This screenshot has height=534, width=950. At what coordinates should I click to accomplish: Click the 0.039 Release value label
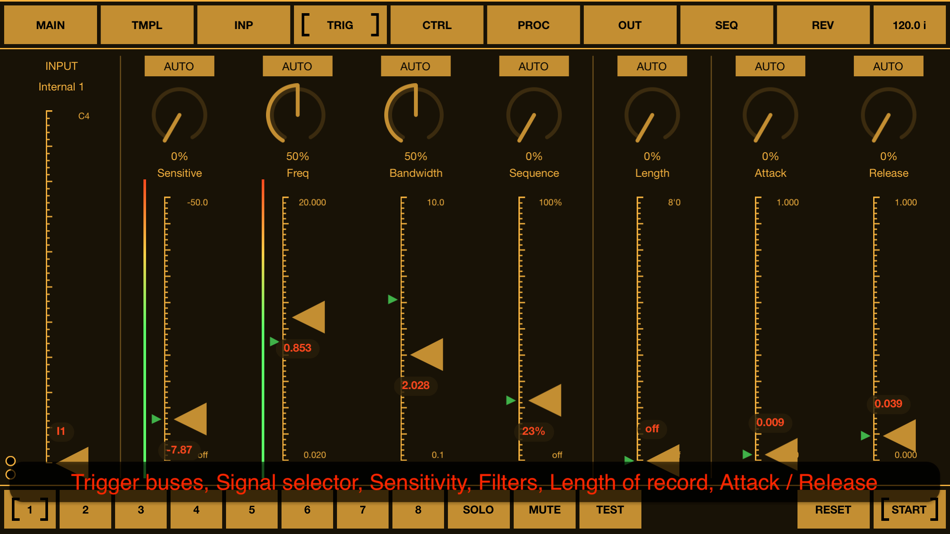tap(888, 404)
